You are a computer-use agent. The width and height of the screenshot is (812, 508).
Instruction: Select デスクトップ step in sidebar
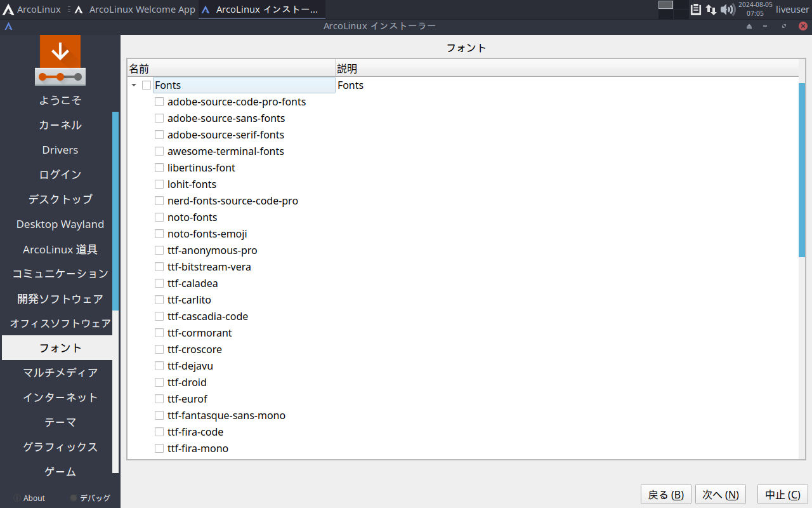(x=60, y=199)
